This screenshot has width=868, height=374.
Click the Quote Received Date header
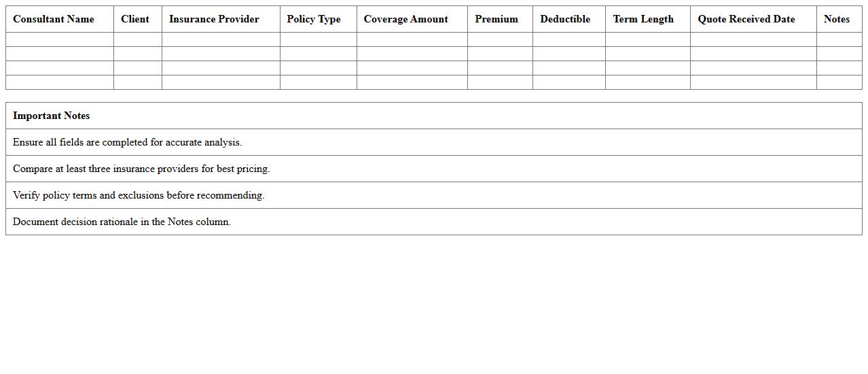[x=753, y=19]
